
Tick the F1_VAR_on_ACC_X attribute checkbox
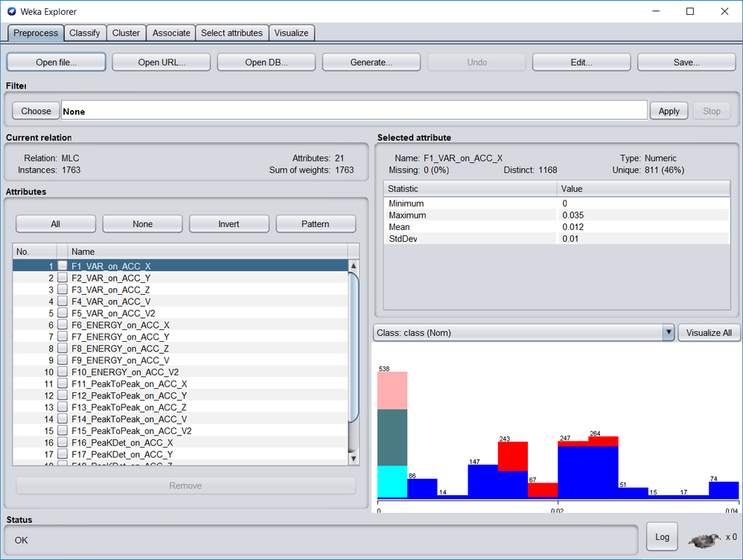[63, 266]
